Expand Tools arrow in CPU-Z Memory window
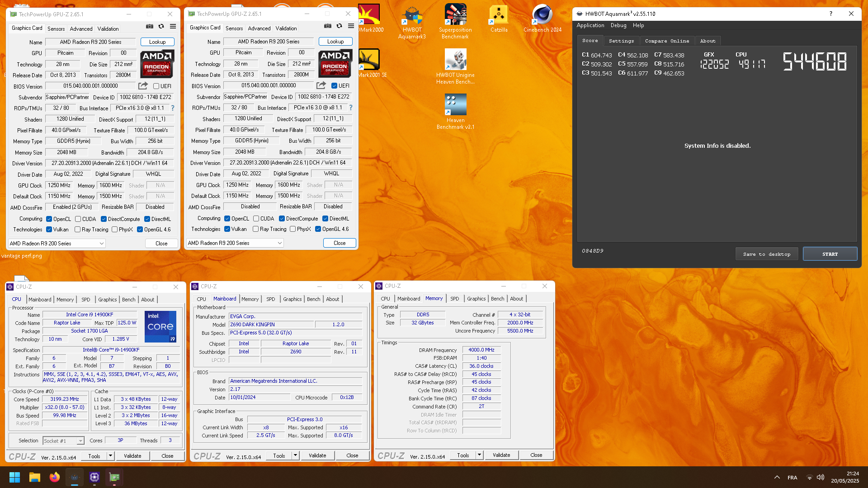 point(479,455)
